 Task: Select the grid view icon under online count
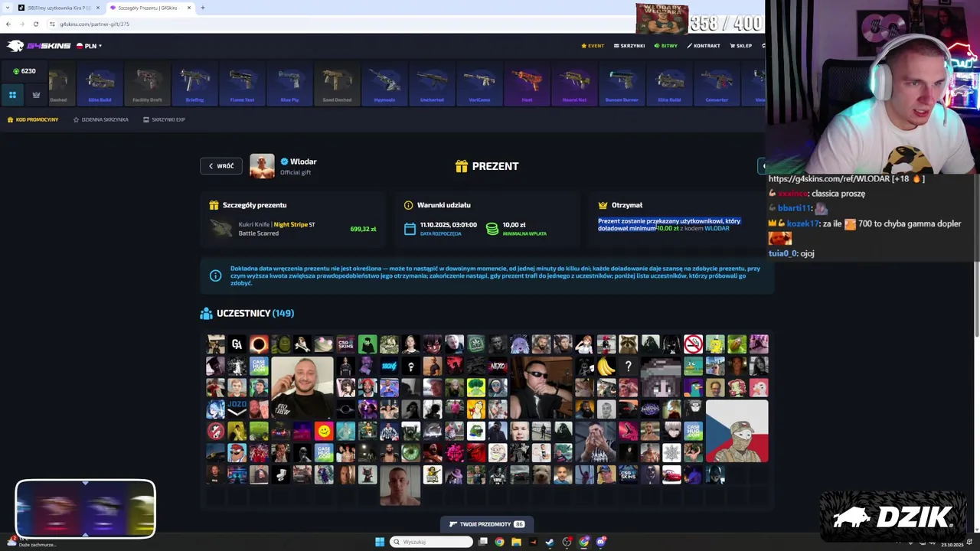click(x=12, y=95)
